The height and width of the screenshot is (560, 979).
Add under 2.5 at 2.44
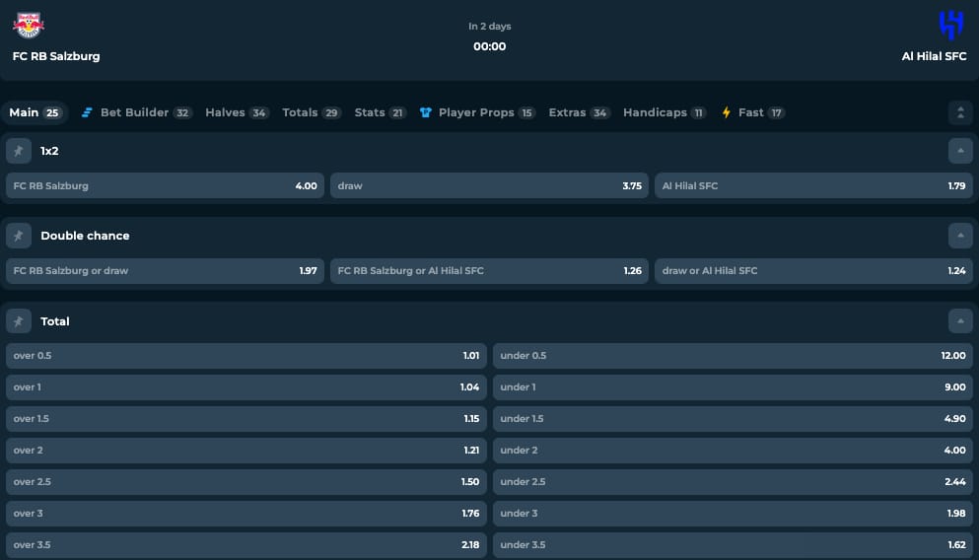(733, 482)
